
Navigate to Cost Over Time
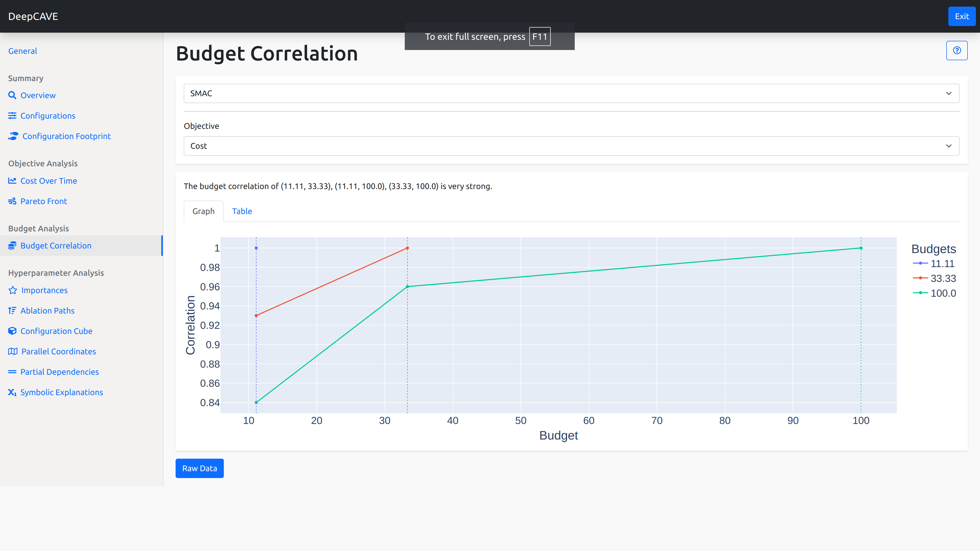pos(49,181)
